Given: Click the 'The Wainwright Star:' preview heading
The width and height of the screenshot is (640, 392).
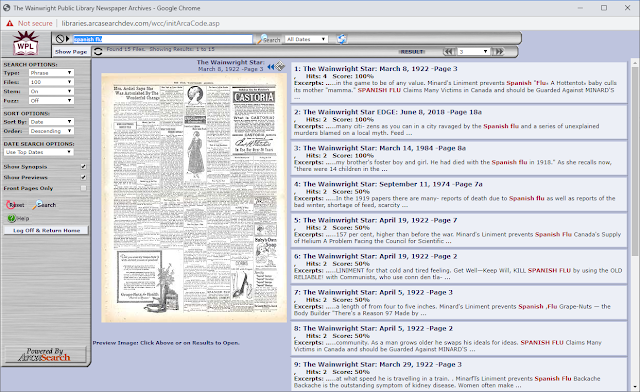Looking at the screenshot, I should click(x=231, y=62).
